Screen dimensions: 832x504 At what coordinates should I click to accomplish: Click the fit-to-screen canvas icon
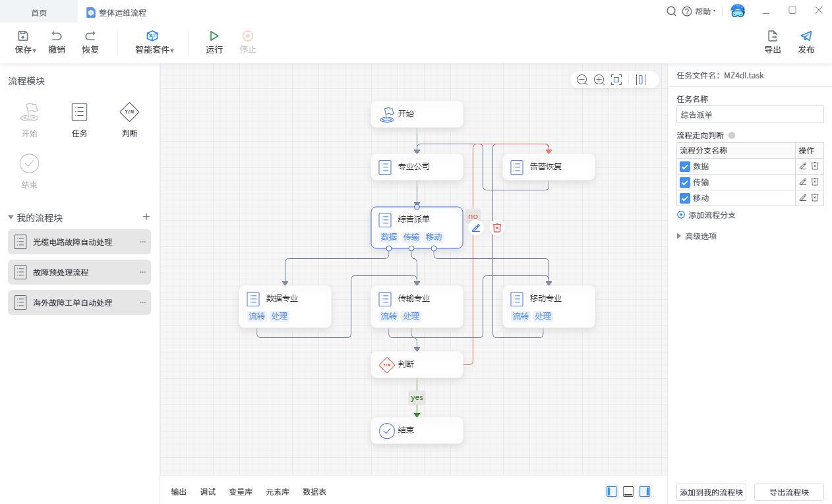[616, 80]
